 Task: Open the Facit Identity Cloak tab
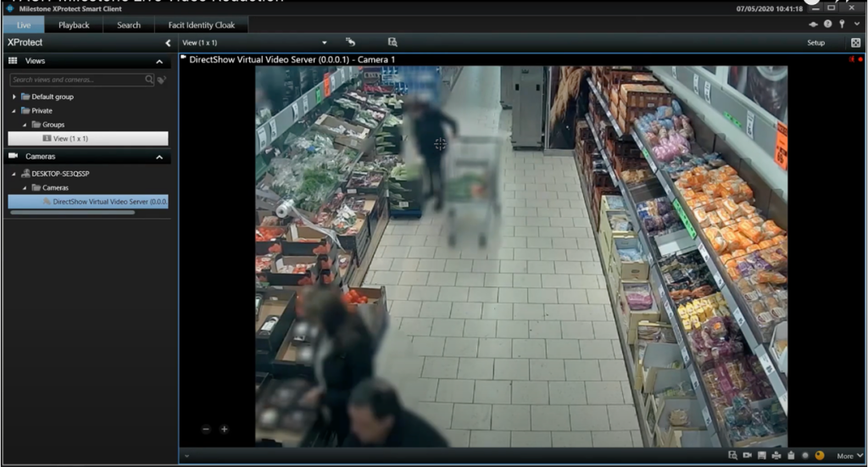tap(201, 25)
